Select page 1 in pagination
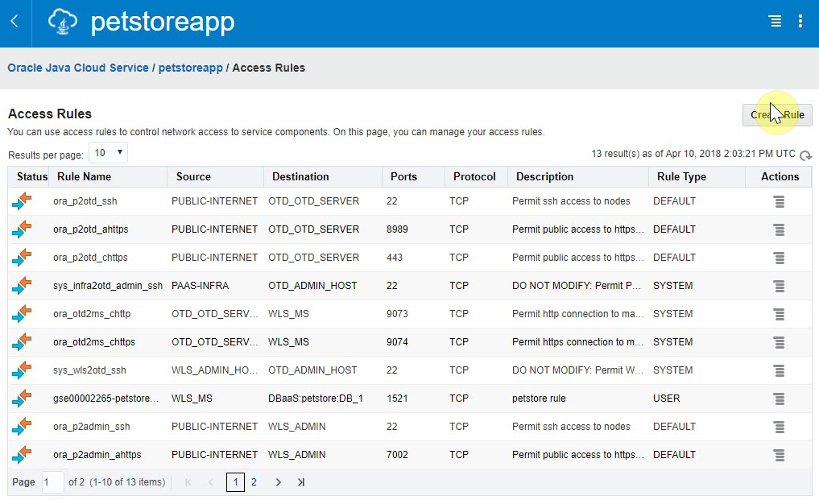This screenshot has height=504, width=819. point(236,482)
